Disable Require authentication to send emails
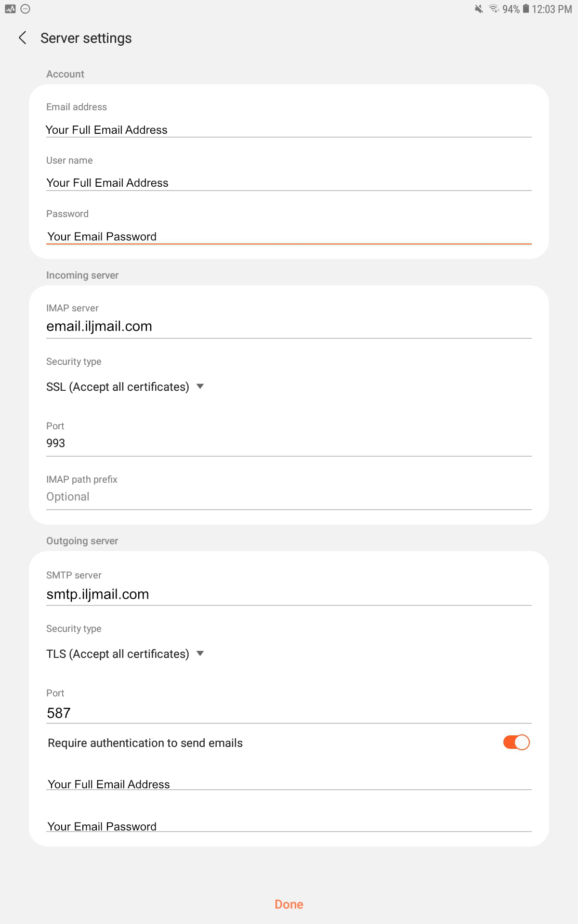The image size is (578, 924). [x=516, y=743]
